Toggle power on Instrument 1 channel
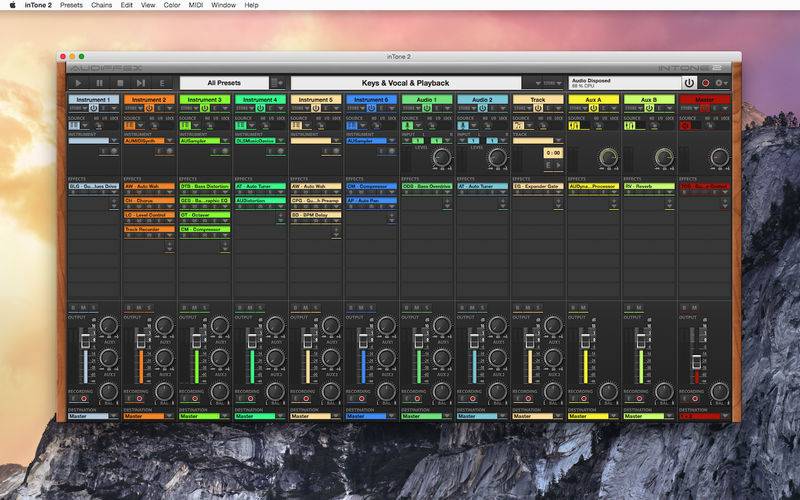Viewport: 800px width, 500px height. pos(93,108)
